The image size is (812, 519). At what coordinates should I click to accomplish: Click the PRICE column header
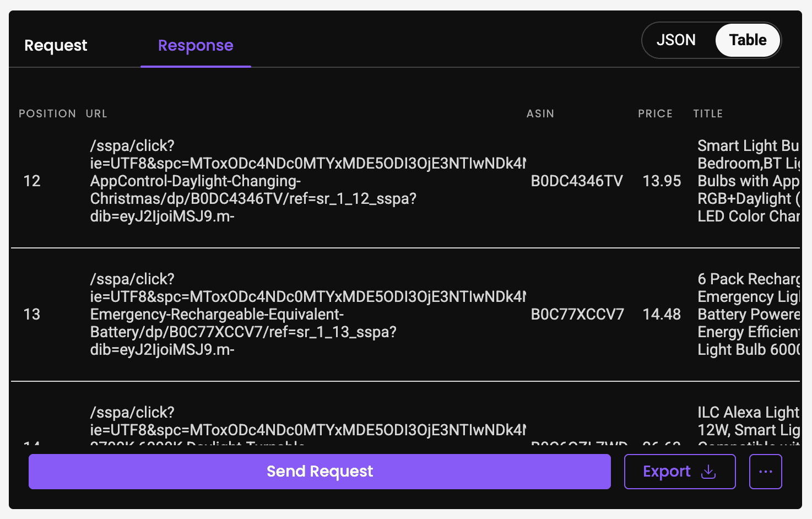655,113
